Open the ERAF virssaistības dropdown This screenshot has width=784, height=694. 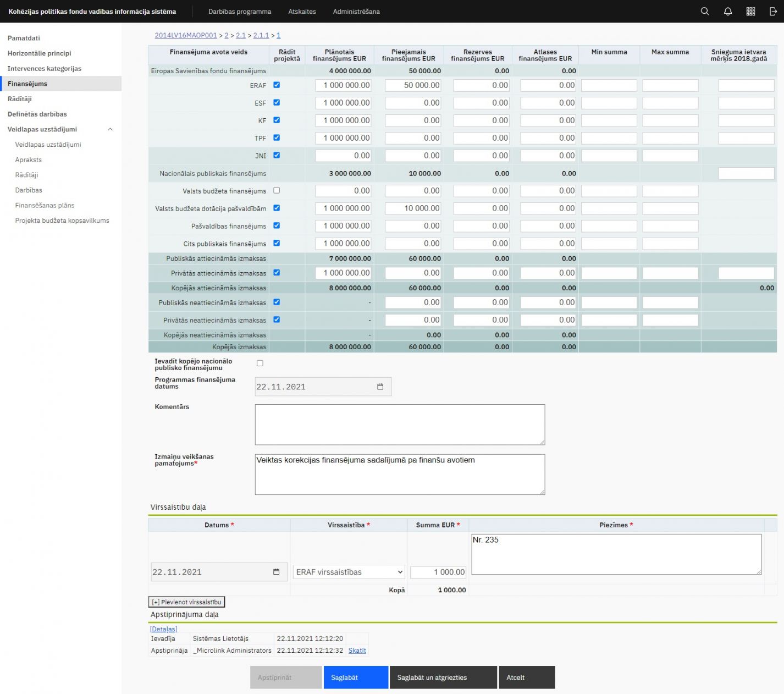click(x=349, y=572)
